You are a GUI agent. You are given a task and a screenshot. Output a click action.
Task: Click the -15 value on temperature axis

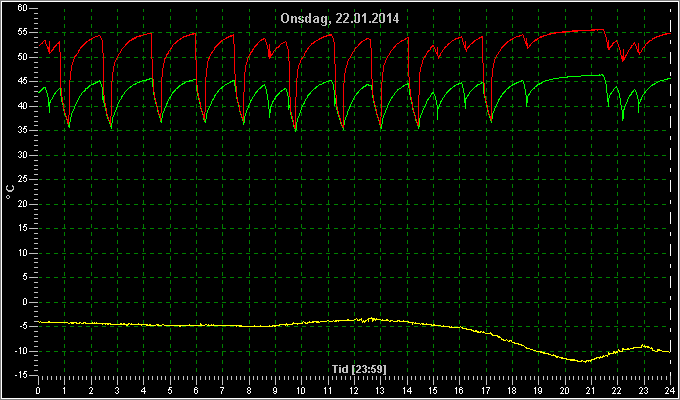(20, 375)
